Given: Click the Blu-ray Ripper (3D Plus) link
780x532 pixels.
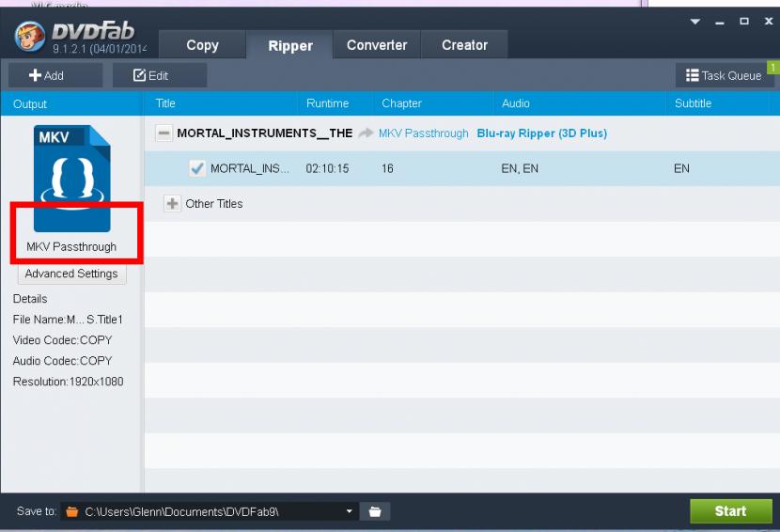Looking at the screenshot, I should [x=541, y=133].
